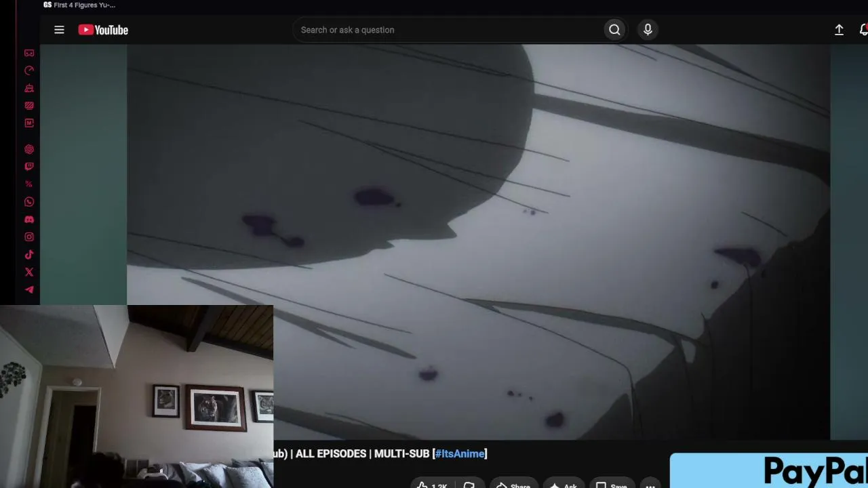Image resolution: width=868 pixels, height=488 pixels.
Task: Focus the Search or ask a question field
Action: click(448, 30)
